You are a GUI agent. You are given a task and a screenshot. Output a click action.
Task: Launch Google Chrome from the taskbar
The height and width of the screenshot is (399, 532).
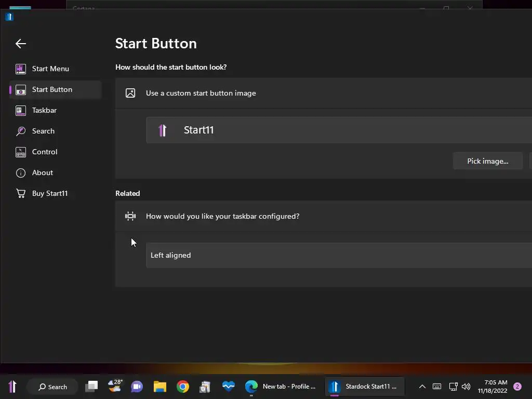pyautogui.click(x=183, y=387)
